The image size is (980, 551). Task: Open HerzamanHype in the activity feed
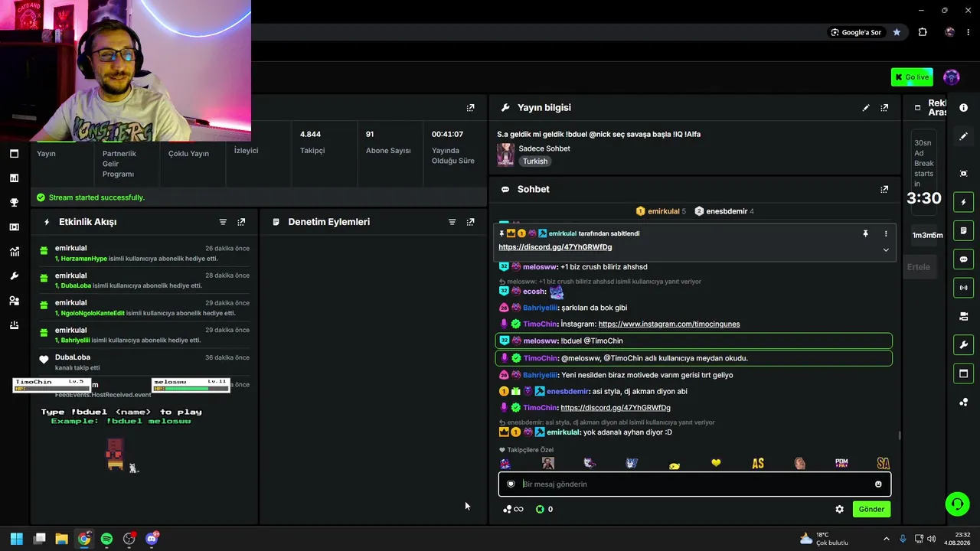[84, 259]
